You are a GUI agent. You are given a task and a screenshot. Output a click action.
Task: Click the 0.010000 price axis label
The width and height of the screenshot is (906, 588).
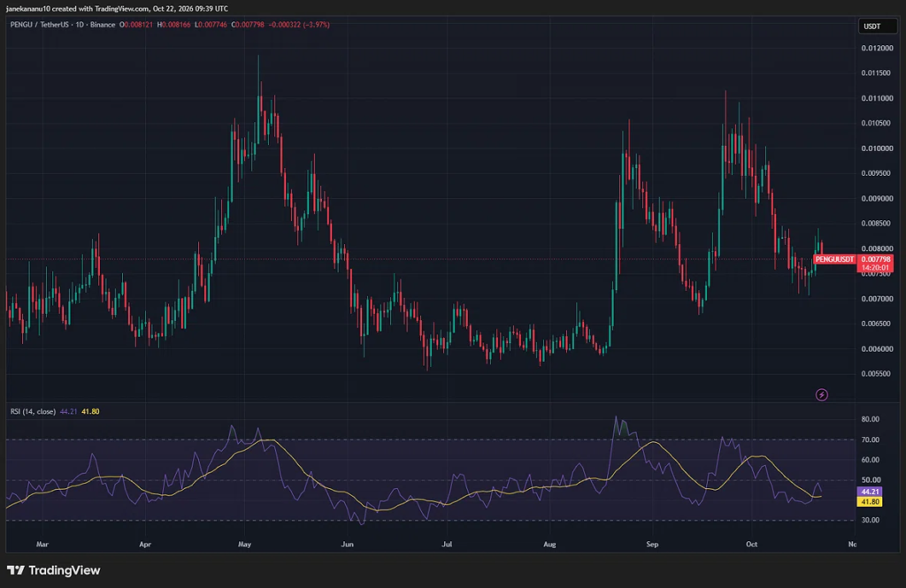click(877, 149)
